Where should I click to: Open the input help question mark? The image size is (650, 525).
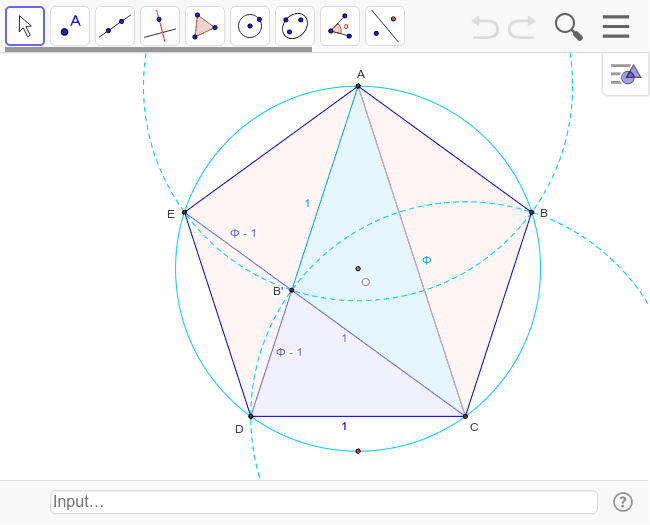623,502
